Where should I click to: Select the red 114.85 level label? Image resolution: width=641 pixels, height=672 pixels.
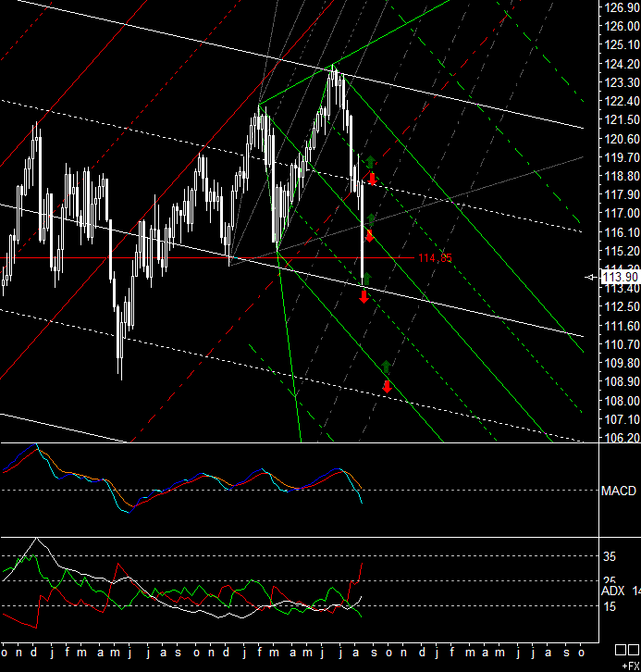point(435,258)
